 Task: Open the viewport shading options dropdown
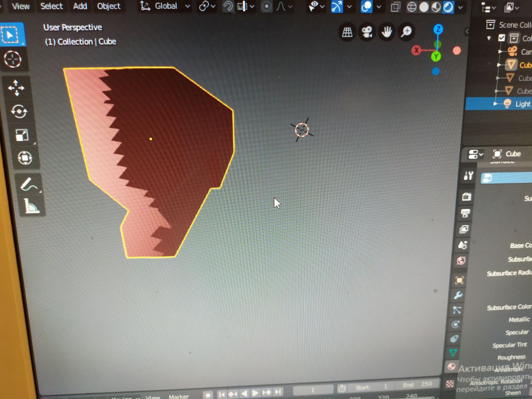click(x=460, y=7)
